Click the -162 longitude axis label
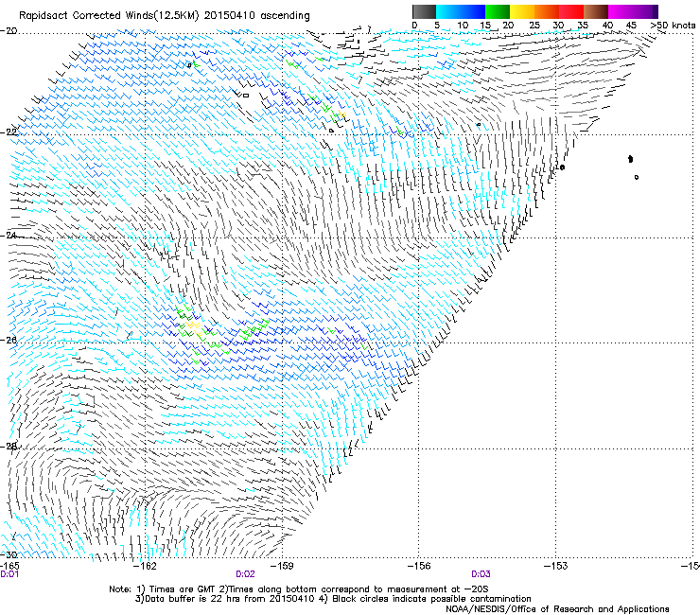The width and height of the screenshot is (700, 615). (x=146, y=566)
